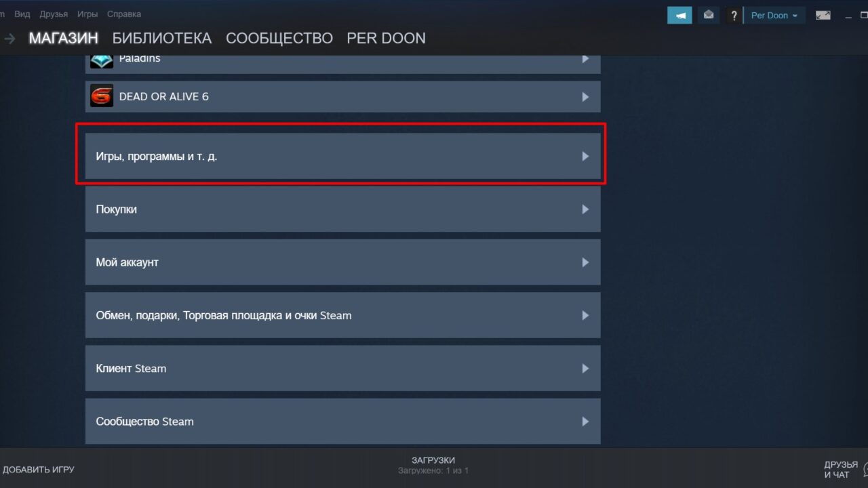
Task: Click the announcements megaphone icon
Action: pyautogui.click(x=679, y=15)
